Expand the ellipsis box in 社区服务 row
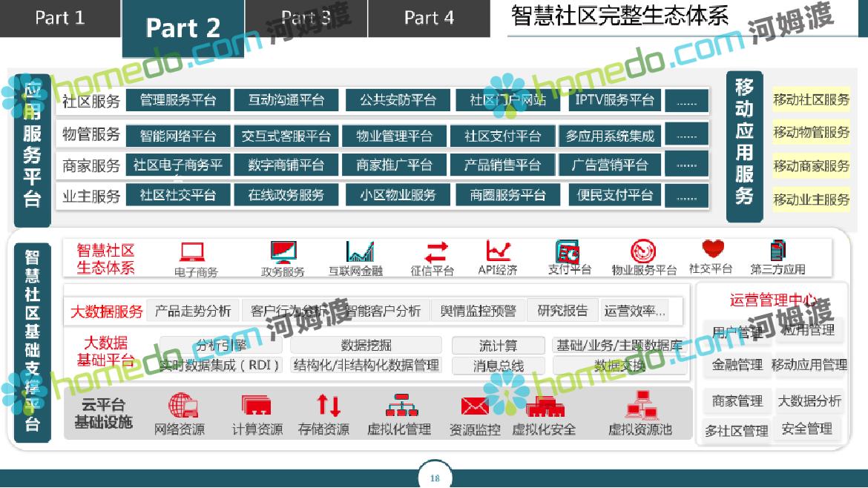868x488 pixels. pos(686,100)
